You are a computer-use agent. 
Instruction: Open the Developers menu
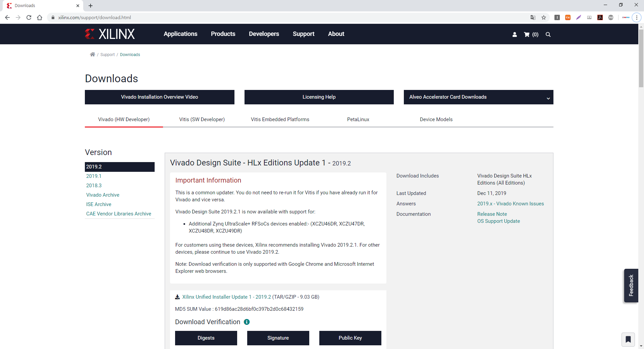(264, 34)
